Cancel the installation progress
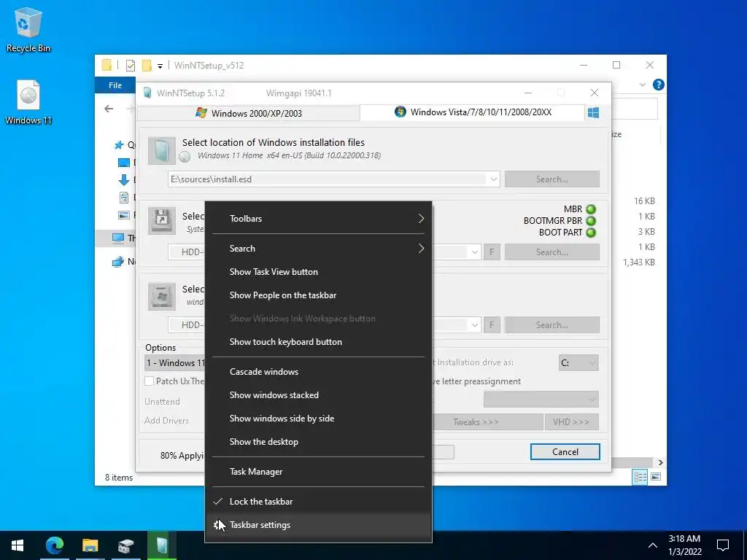This screenshot has height=560, width=747. [565, 452]
